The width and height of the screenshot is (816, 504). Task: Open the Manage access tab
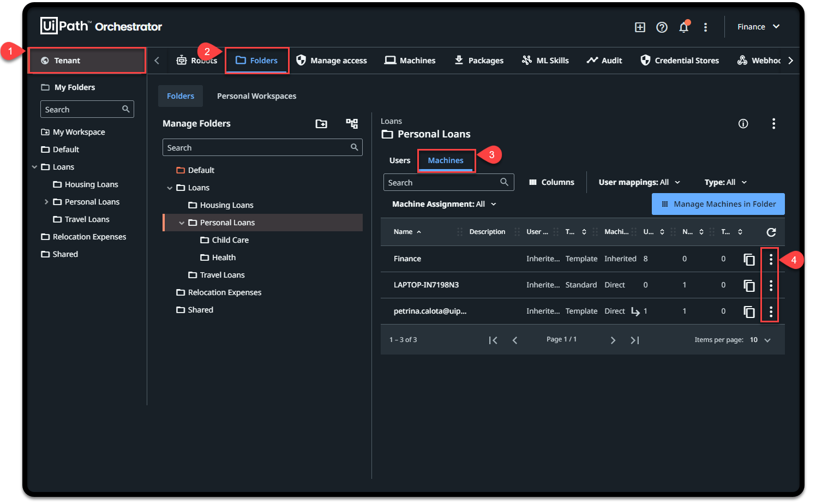(332, 61)
